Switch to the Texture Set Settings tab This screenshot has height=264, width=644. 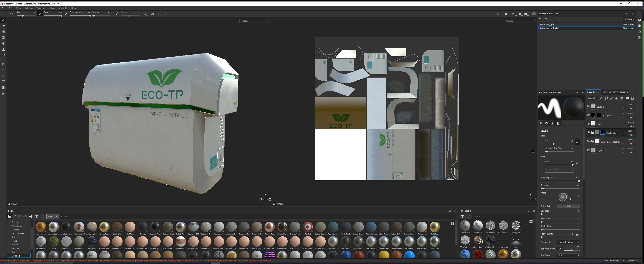(615, 92)
